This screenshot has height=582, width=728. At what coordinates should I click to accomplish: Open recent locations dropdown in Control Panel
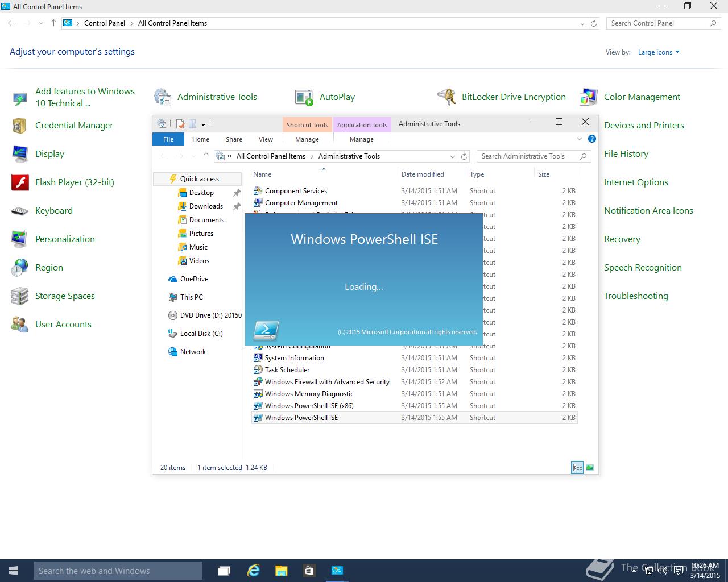pyautogui.click(x=41, y=23)
